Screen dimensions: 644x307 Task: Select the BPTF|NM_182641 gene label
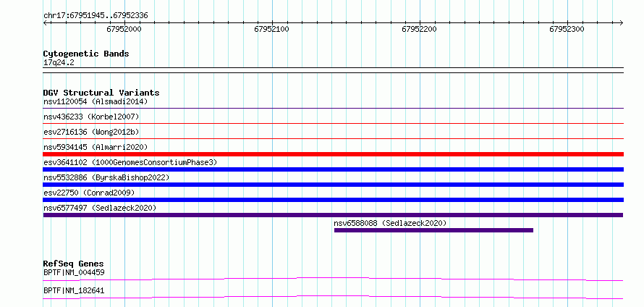click(74, 291)
